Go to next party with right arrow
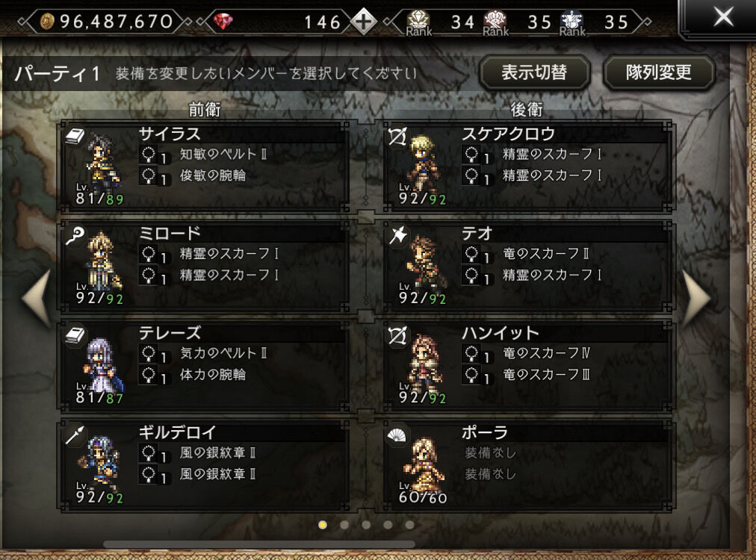 [x=697, y=299]
